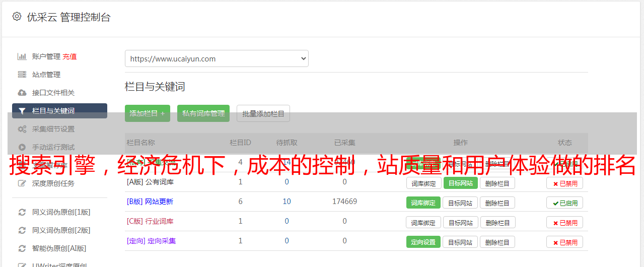Click the server icon for 站点管理

[22, 75]
